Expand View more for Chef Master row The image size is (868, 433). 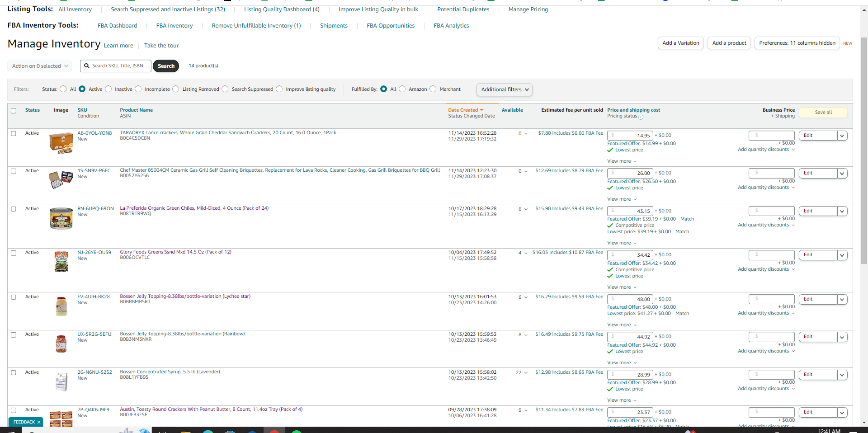pyautogui.click(x=622, y=199)
